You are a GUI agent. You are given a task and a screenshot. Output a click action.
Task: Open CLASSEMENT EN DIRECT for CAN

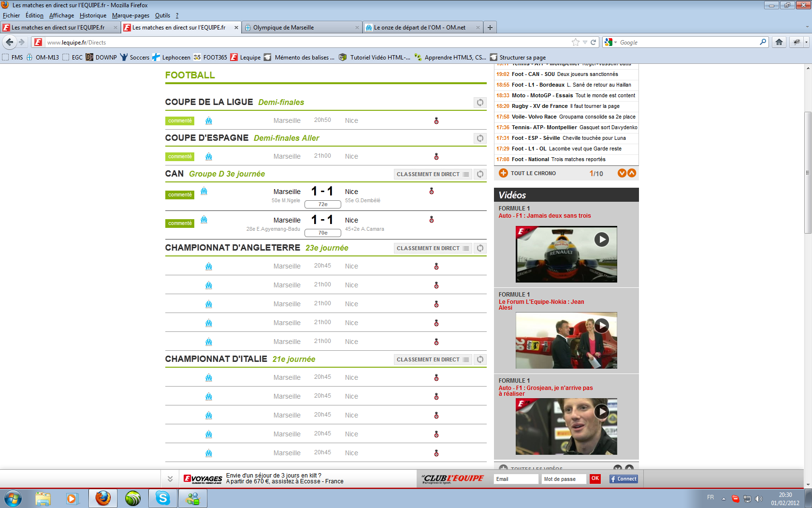click(433, 174)
